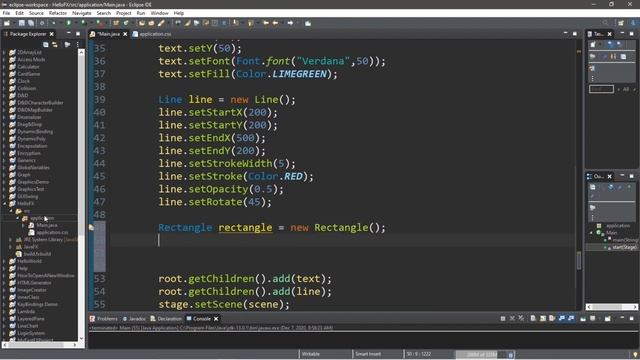Open the Run menu
This screenshot has height=360, width=640.
point(141,13)
